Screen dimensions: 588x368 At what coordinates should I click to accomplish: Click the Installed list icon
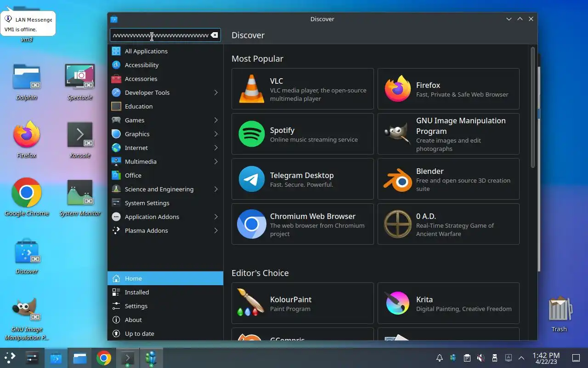tap(116, 292)
